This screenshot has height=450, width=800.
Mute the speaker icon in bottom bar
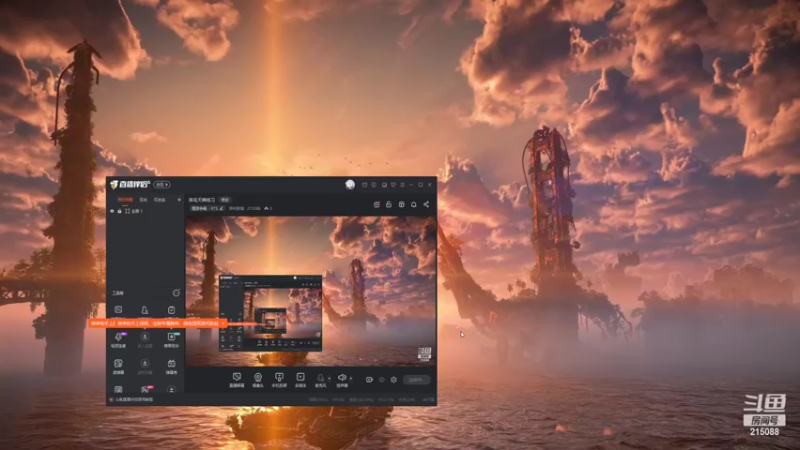[x=342, y=378]
